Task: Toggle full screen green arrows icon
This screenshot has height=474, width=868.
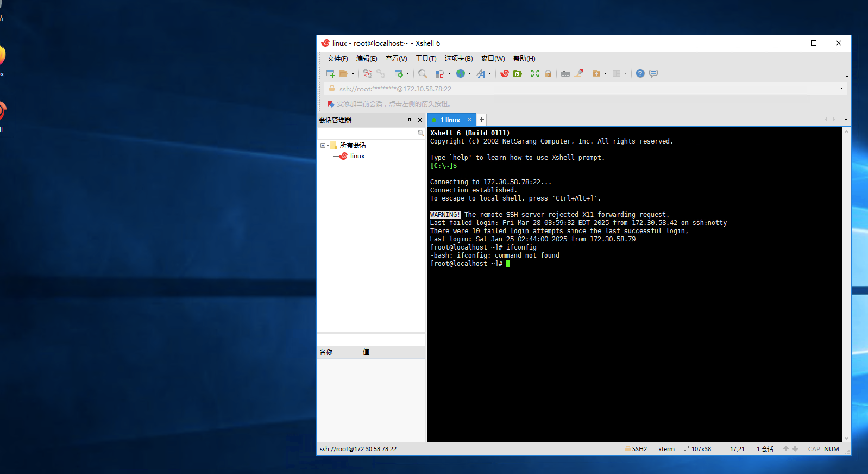Action: coord(535,73)
